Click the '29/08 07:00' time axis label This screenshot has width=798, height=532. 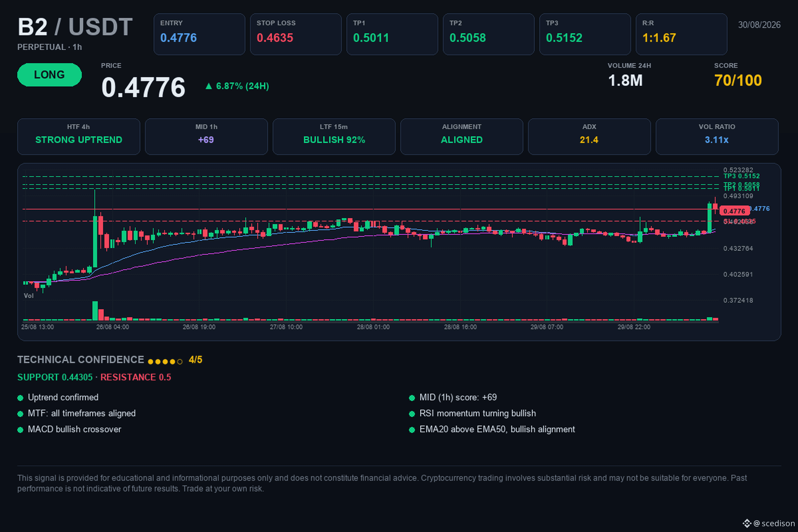pyautogui.click(x=547, y=327)
